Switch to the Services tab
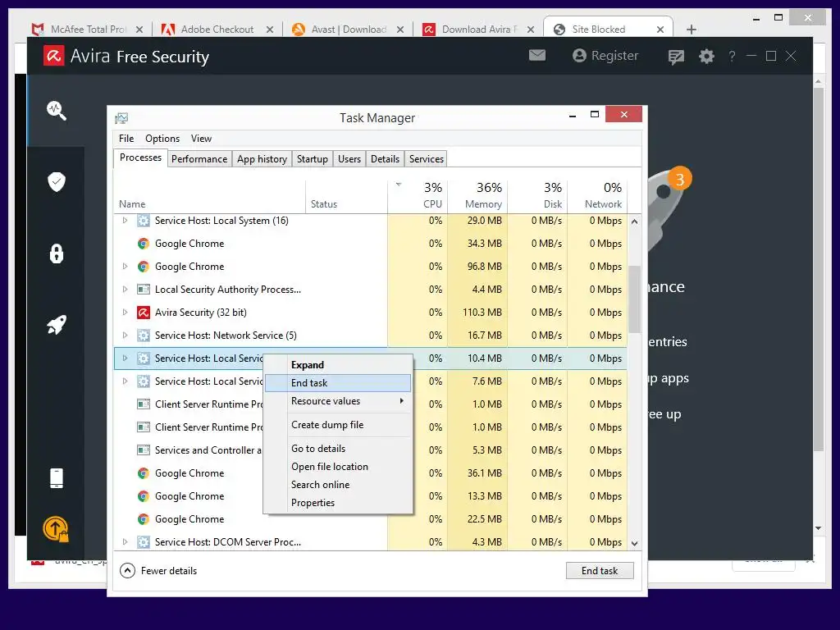Screen dimensions: 840x630 [427, 159]
